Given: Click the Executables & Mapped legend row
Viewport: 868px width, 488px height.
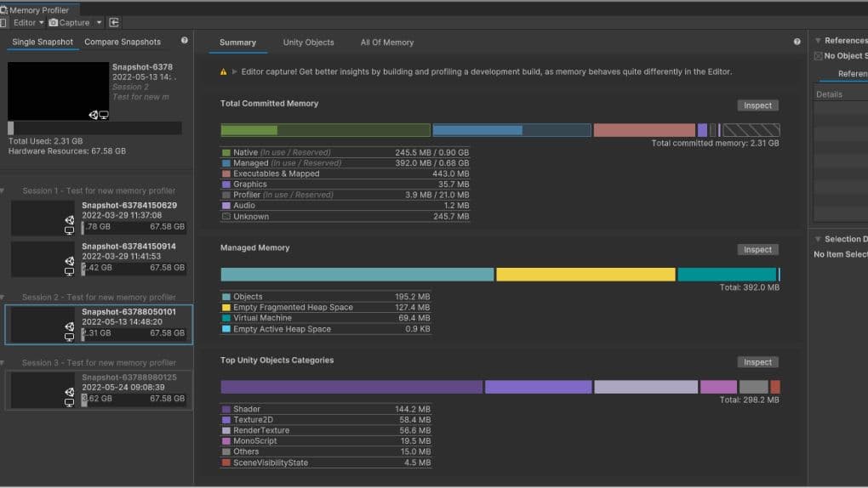Looking at the screenshot, I should point(345,173).
